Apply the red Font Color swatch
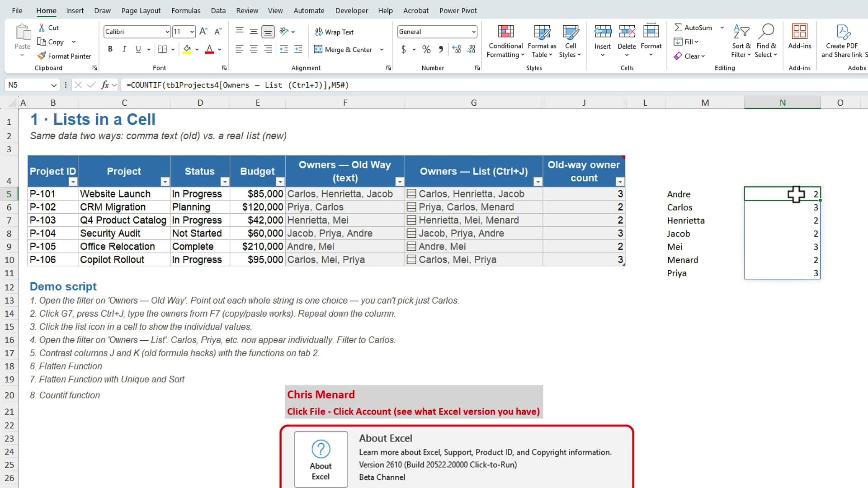The width and height of the screenshot is (868, 488). click(209, 49)
